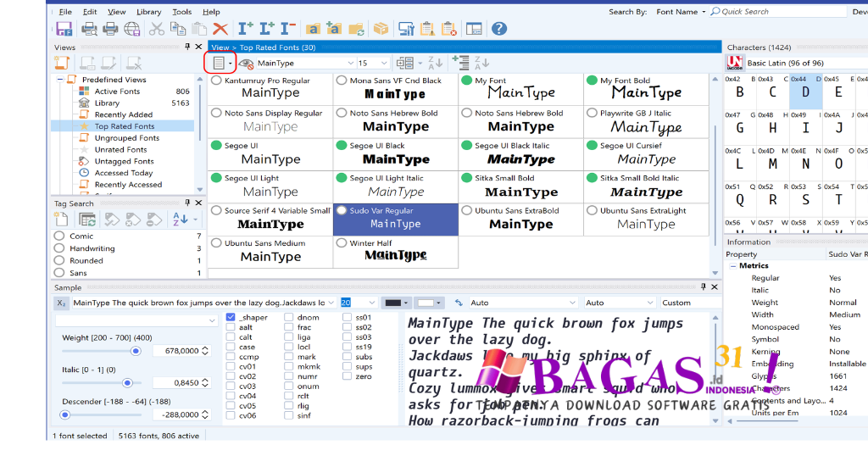Open the File menu
Screen dimensions: 868x456
[64, 12]
